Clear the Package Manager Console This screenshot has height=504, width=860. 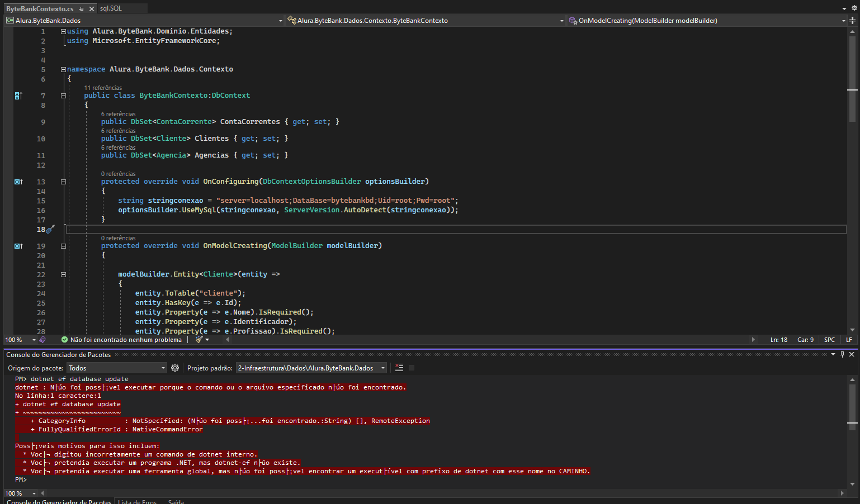pyautogui.click(x=399, y=368)
